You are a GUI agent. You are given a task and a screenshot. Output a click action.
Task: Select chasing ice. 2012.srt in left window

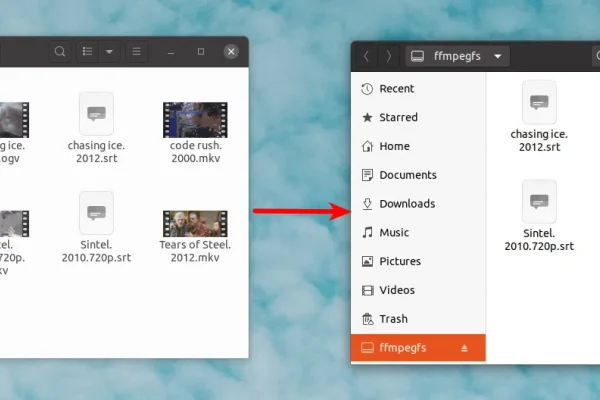tap(96, 128)
